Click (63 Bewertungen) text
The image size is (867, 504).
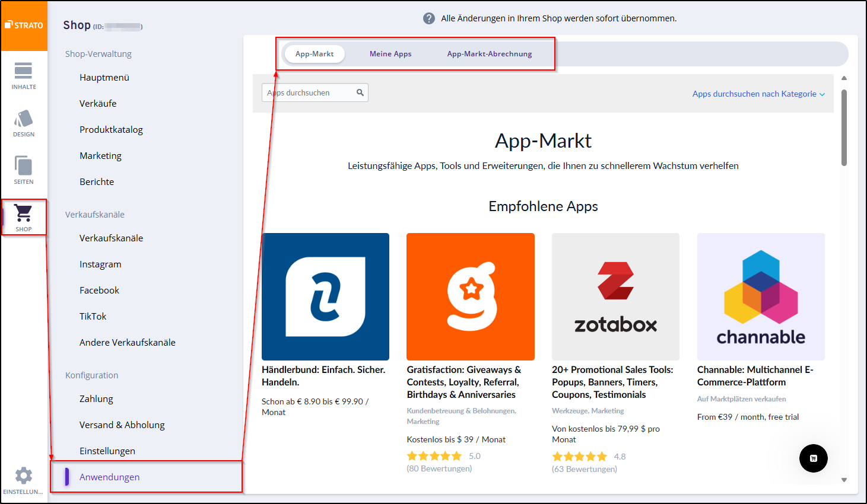pyautogui.click(x=585, y=469)
